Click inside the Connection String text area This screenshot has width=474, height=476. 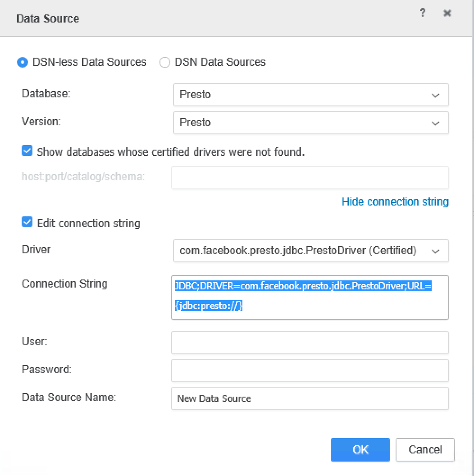coord(310,297)
